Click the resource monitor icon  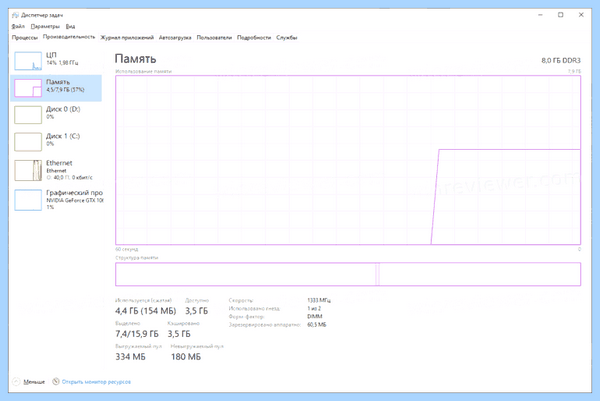[x=56, y=381]
